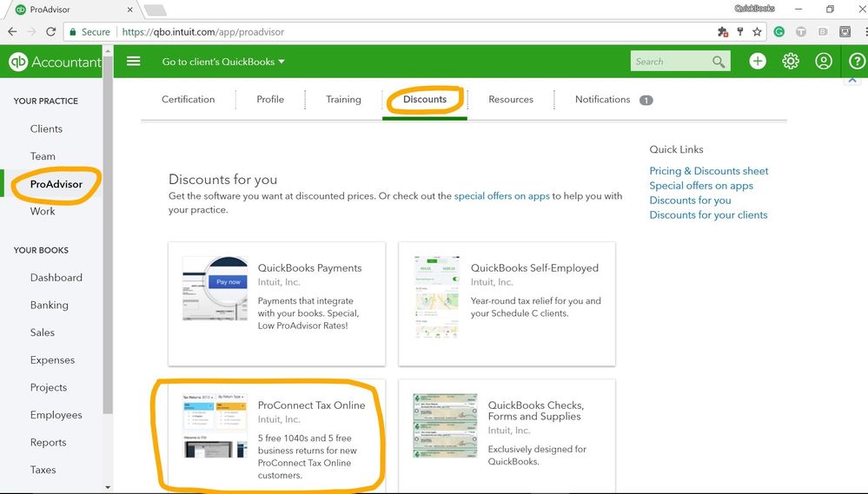Expand Go to client's QuickBooks dropdown
Image resolution: width=868 pixels, height=494 pixels.
pos(223,62)
